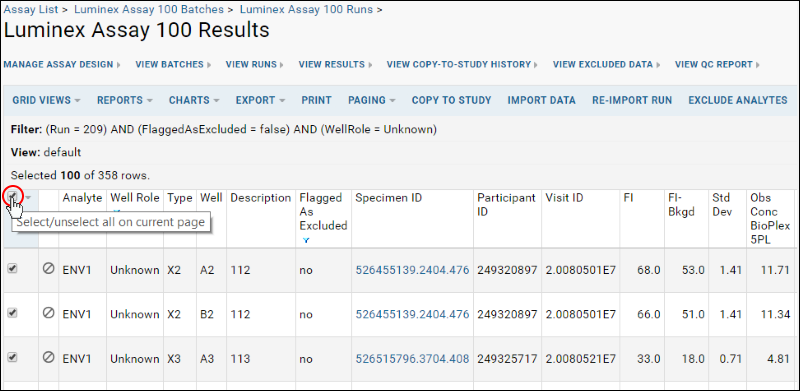800x391 pixels.
Task: Open the Reports dropdown menu
Action: point(124,100)
